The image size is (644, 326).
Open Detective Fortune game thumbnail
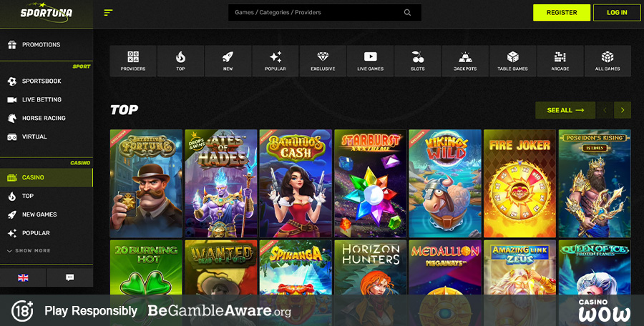[146, 184]
